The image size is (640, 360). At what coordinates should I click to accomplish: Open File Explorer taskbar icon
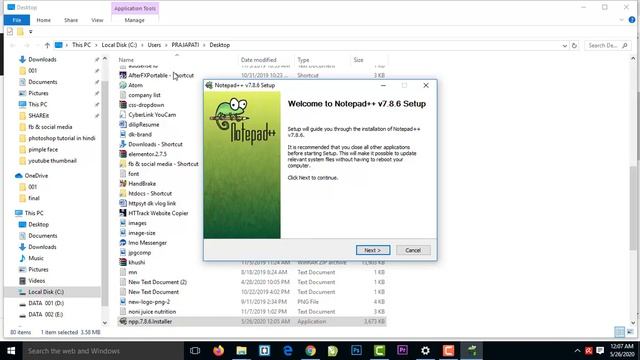tap(241, 351)
